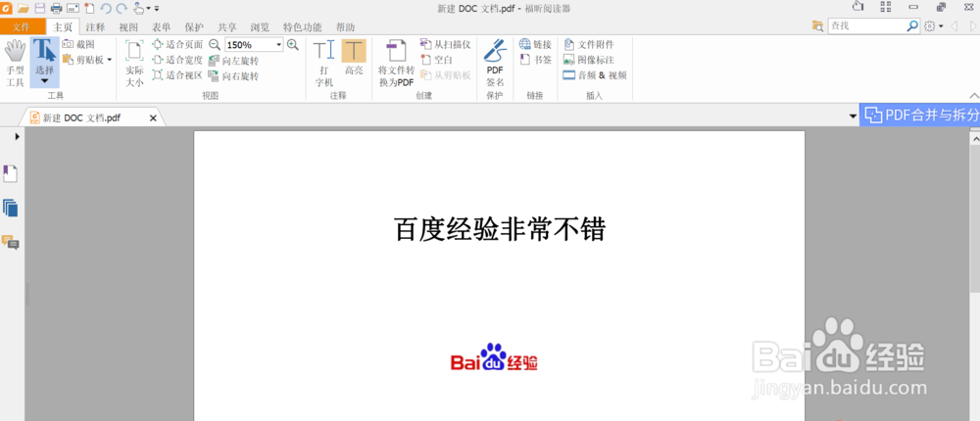980x421 pixels.
Task: Switch to the Protect (保护) ribbon tab
Action: [194, 26]
